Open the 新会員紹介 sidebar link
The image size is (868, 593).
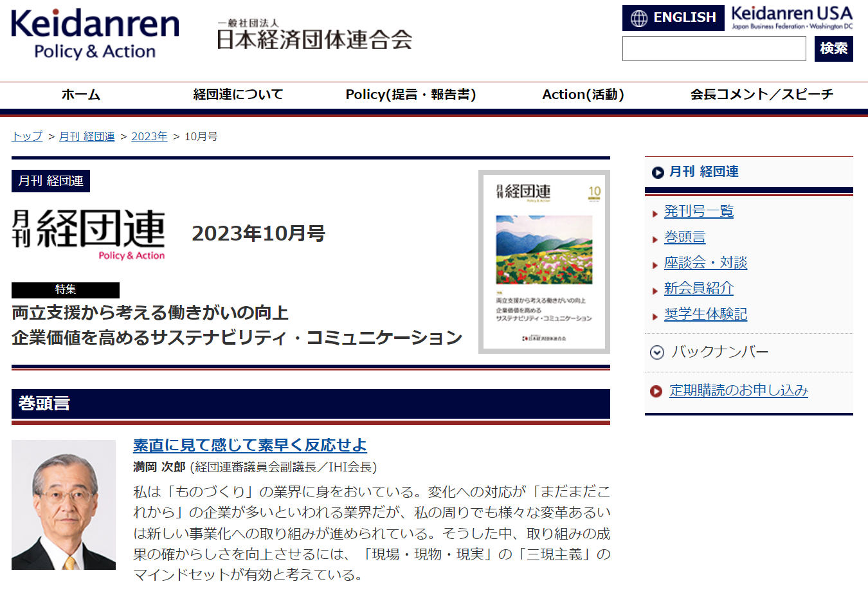tap(698, 288)
